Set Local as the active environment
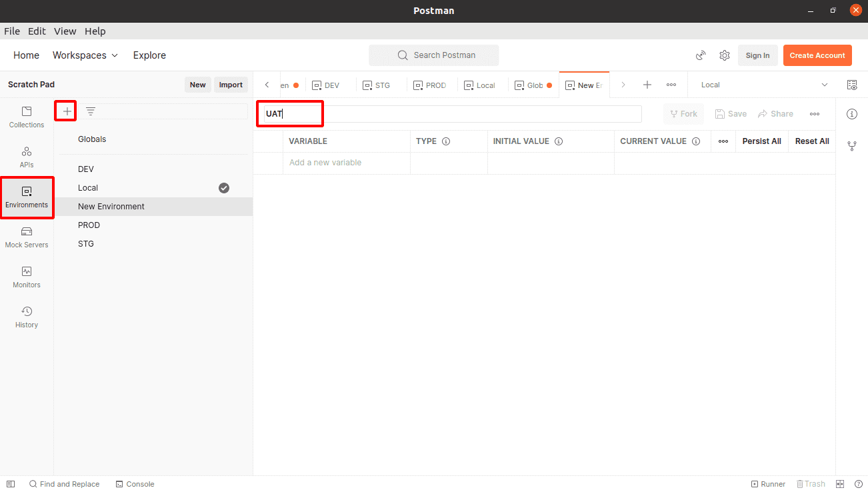868x492 pixels. pos(223,188)
